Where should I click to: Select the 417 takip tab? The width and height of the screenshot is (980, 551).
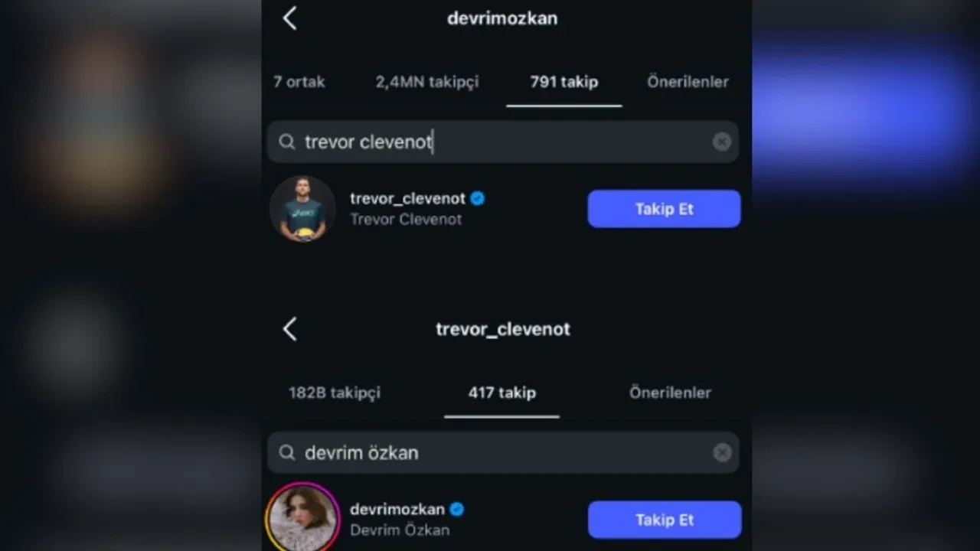pos(501,393)
